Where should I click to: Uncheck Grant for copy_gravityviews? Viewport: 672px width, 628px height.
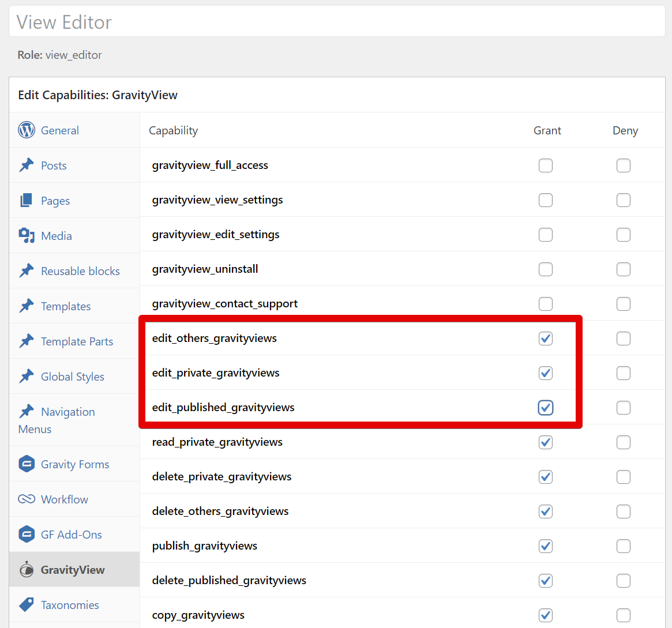(545, 615)
